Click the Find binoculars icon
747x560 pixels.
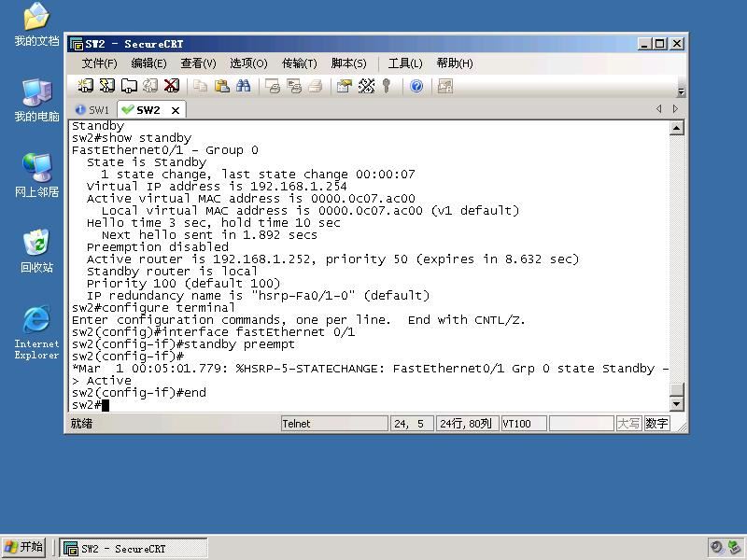tap(243, 86)
